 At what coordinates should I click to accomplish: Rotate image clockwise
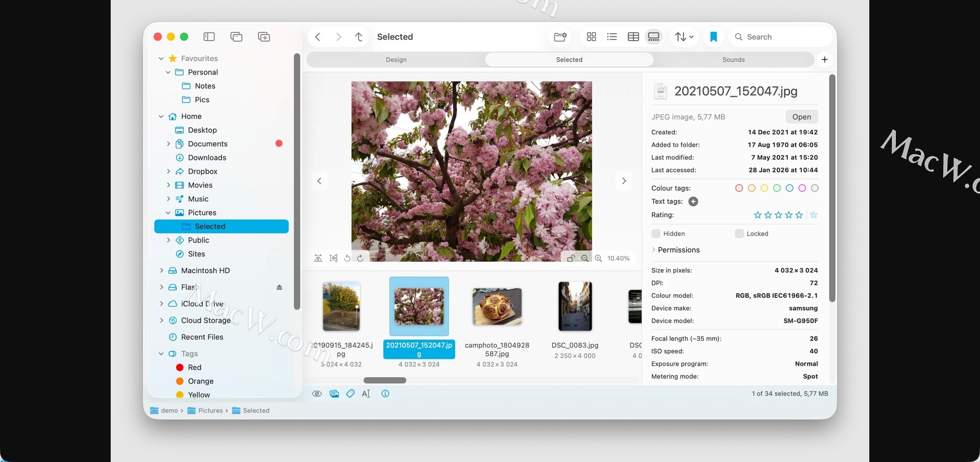tap(360, 258)
